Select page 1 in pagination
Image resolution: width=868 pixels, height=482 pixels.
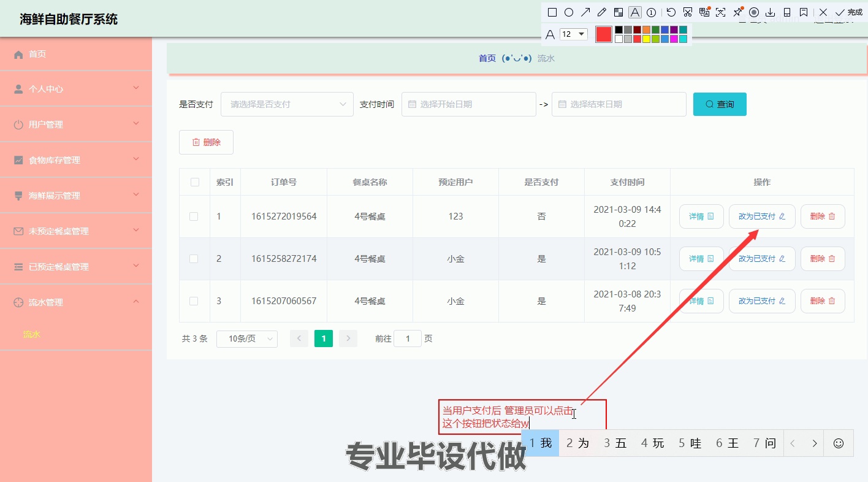pyautogui.click(x=324, y=339)
